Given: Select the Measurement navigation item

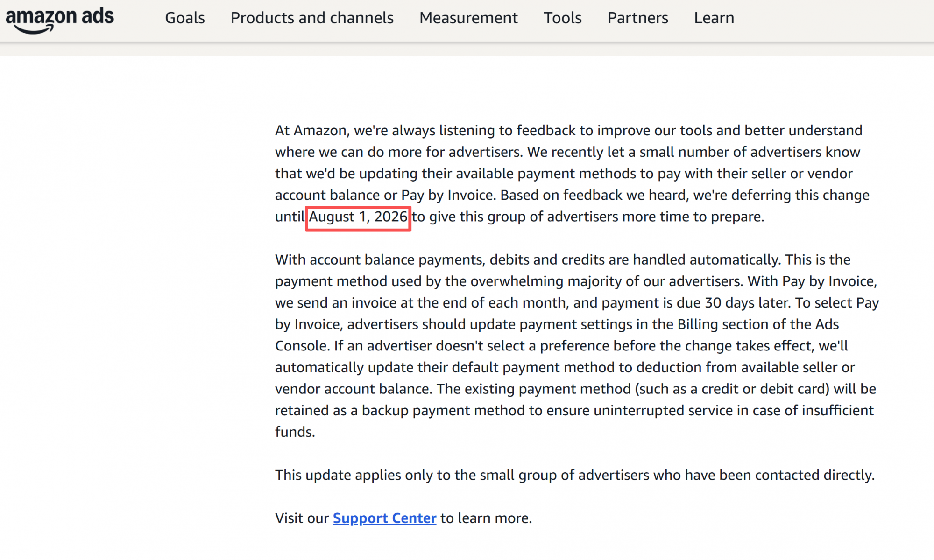Looking at the screenshot, I should coord(468,18).
